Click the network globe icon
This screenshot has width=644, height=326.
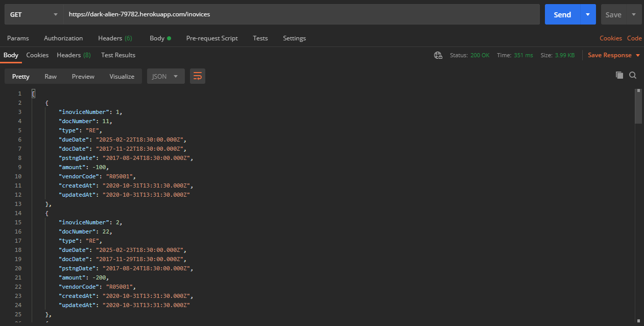point(438,55)
